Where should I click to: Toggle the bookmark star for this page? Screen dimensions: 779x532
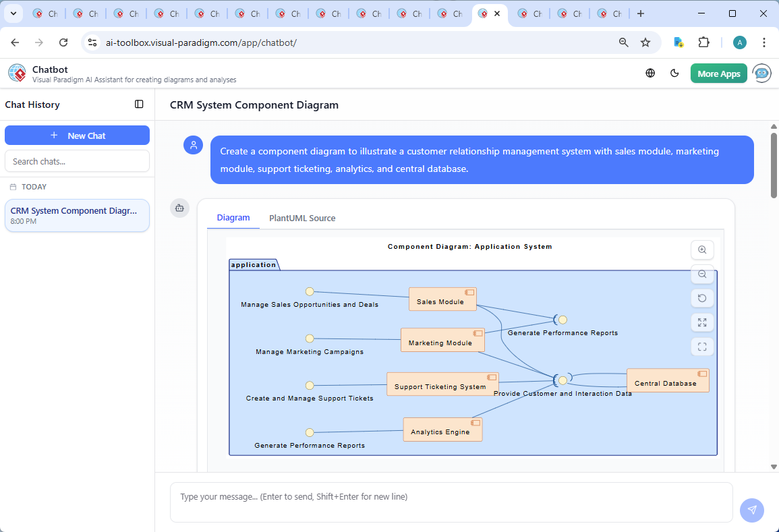tap(645, 42)
